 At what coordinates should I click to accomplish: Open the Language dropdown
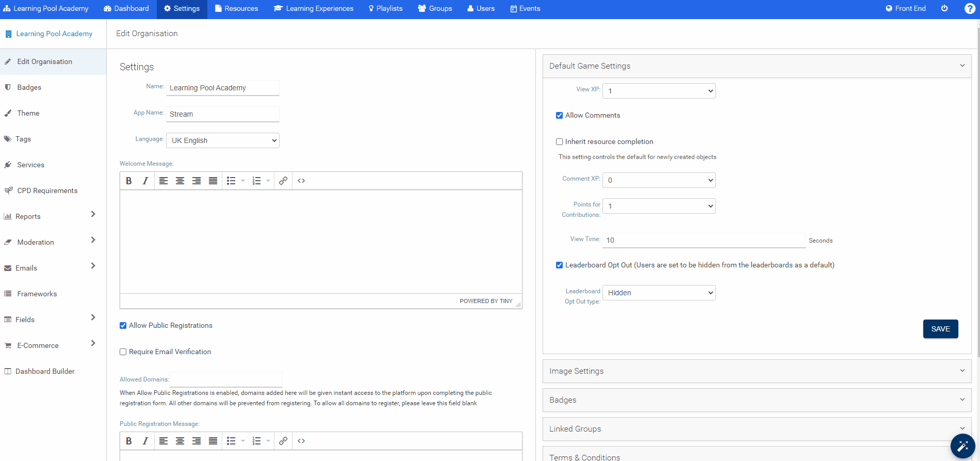tap(223, 140)
